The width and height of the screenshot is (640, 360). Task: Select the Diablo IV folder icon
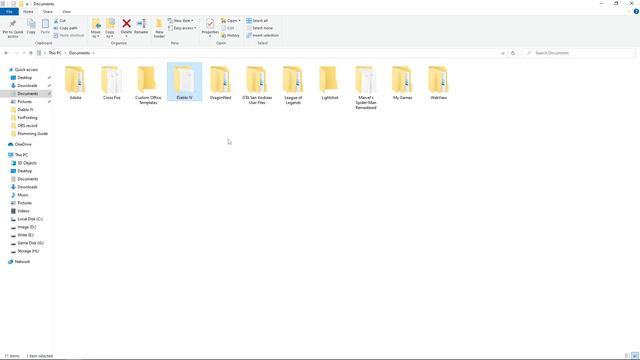(184, 79)
